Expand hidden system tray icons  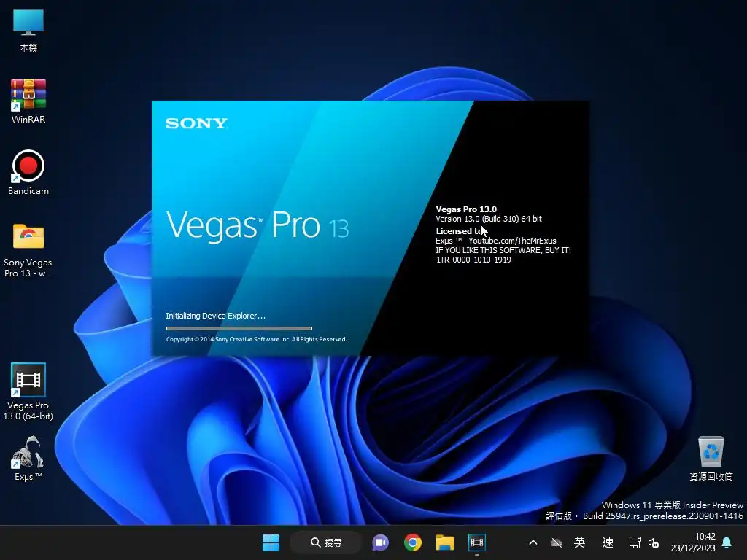pos(533,542)
